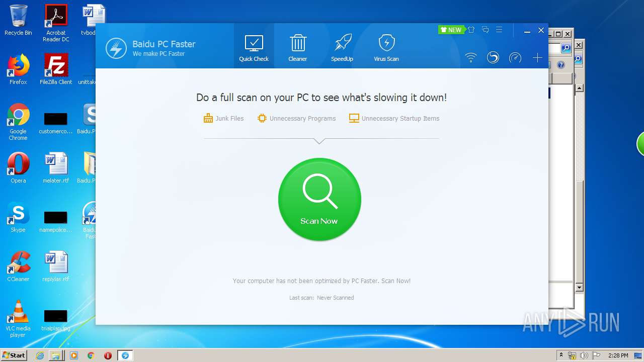Click the 'Last scan: Never Scanned' text
644x362 pixels.
tap(321, 298)
